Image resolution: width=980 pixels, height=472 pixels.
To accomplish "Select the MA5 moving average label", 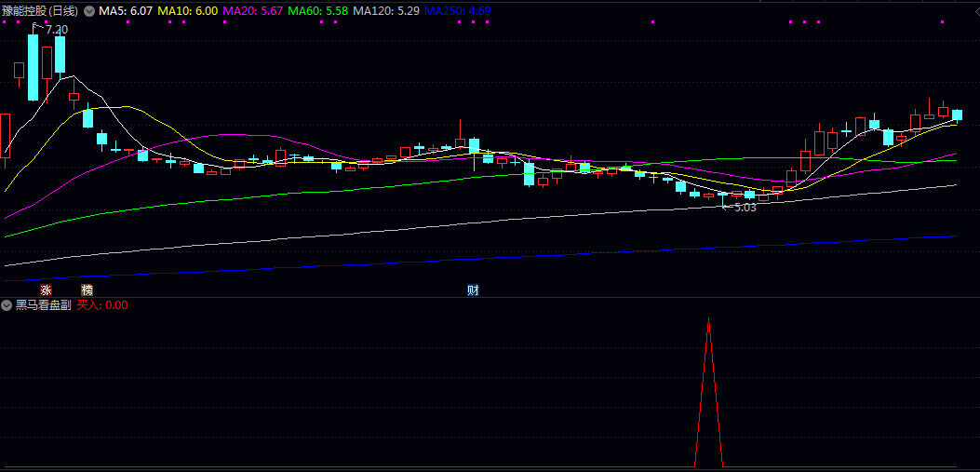I will point(126,11).
